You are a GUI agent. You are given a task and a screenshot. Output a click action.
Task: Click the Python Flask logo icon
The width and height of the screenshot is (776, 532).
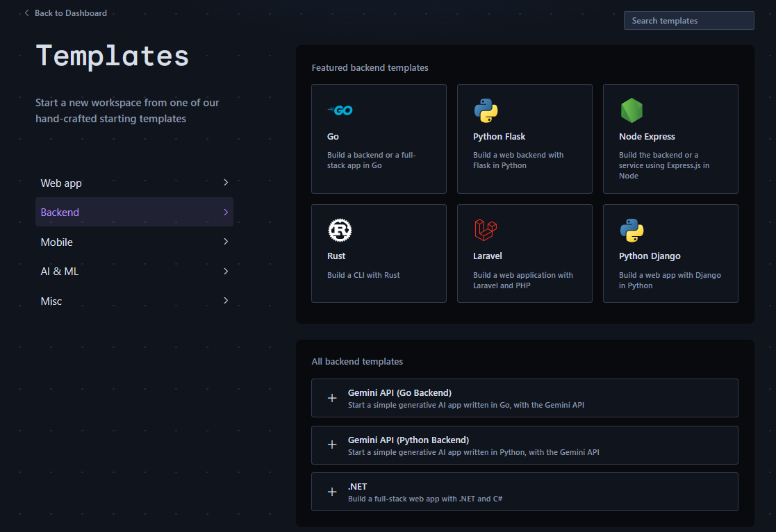tap(486, 110)
